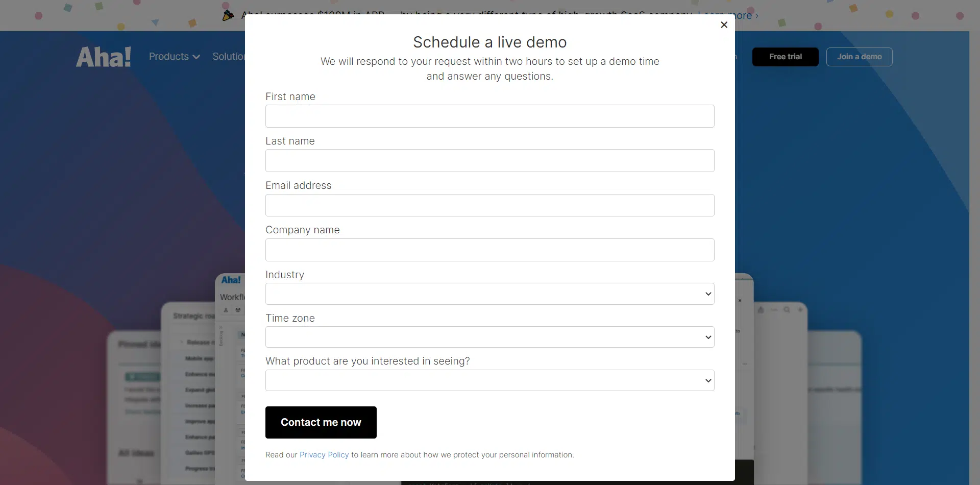Submit form with Contact me now
The height and width of the screenshot is (485, 980).
(x=321, y=422)
